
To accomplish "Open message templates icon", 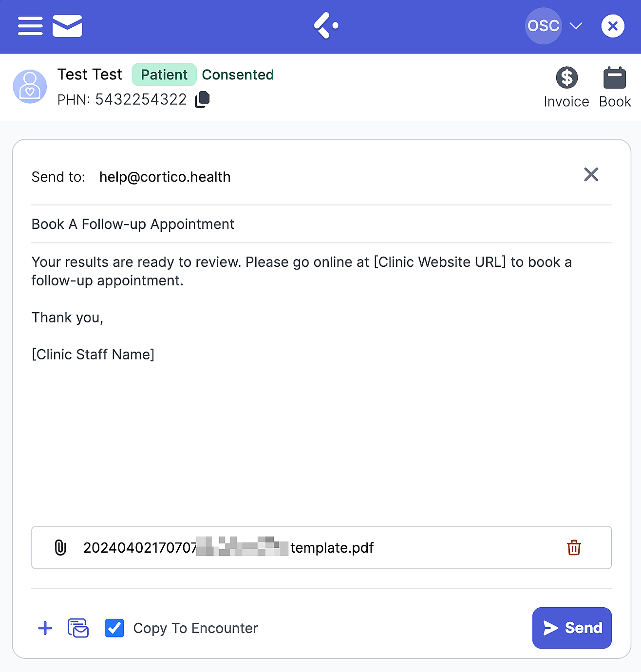I will [x=78, y=628].
